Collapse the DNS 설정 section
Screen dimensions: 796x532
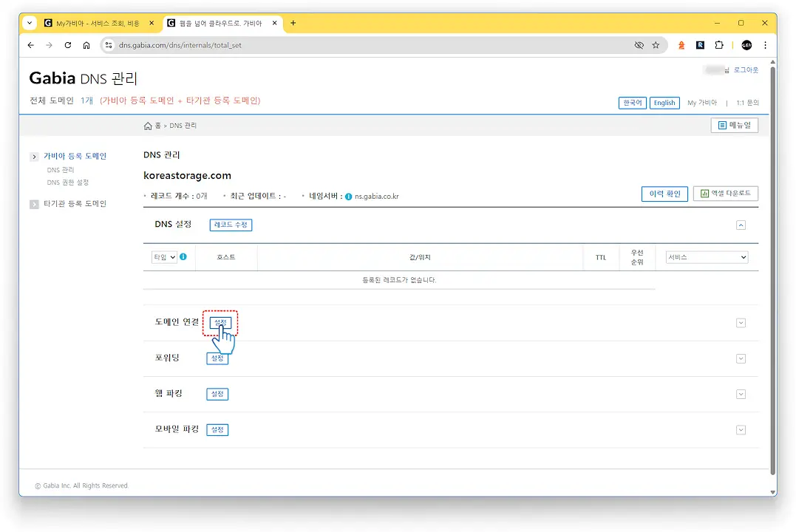(741, 225)
